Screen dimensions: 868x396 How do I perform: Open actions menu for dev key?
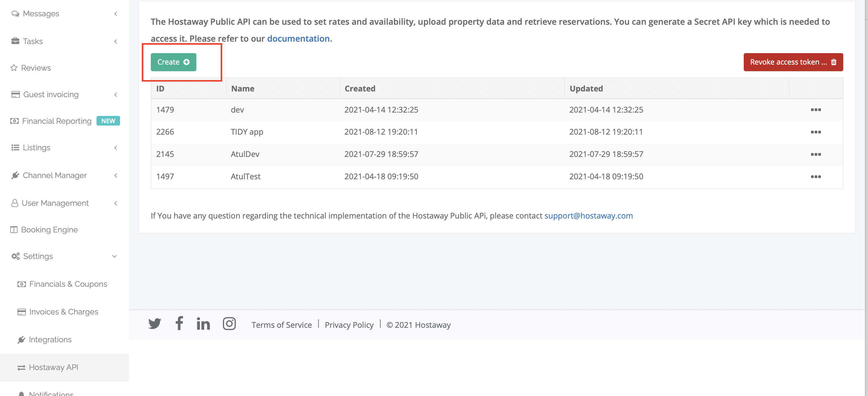[816, 110]
